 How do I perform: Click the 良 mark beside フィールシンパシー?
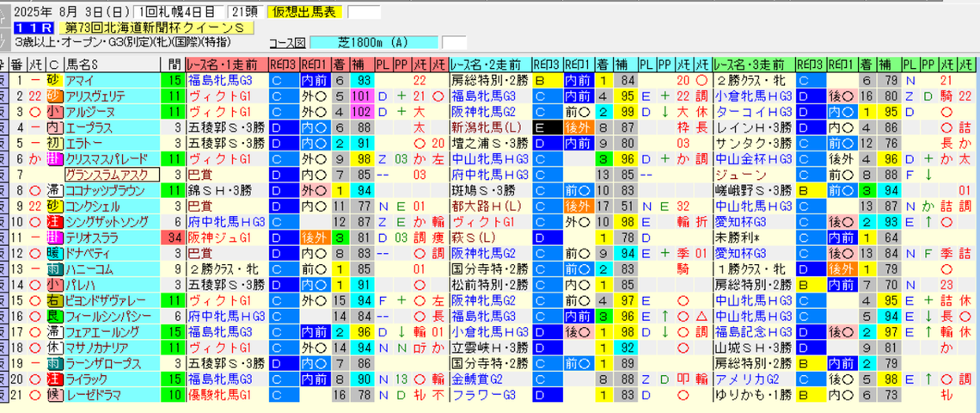[54, 316]
